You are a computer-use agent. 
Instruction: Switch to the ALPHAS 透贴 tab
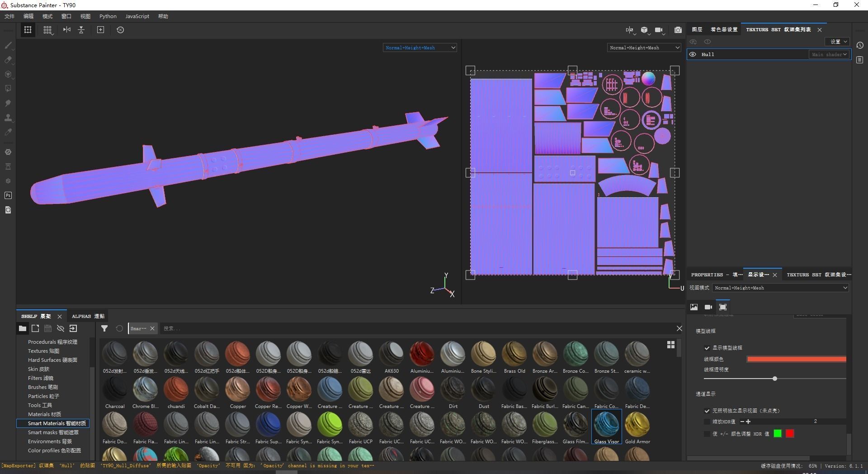88,316
